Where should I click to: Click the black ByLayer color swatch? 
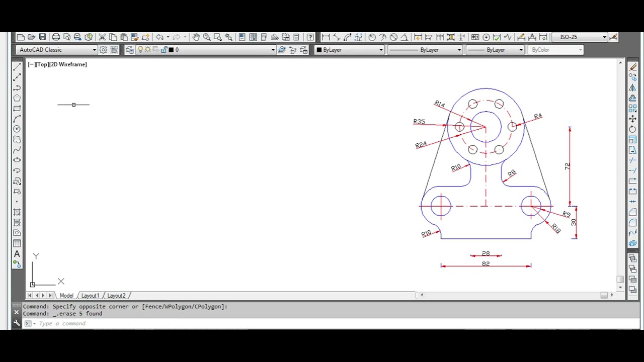coord(319,50)
